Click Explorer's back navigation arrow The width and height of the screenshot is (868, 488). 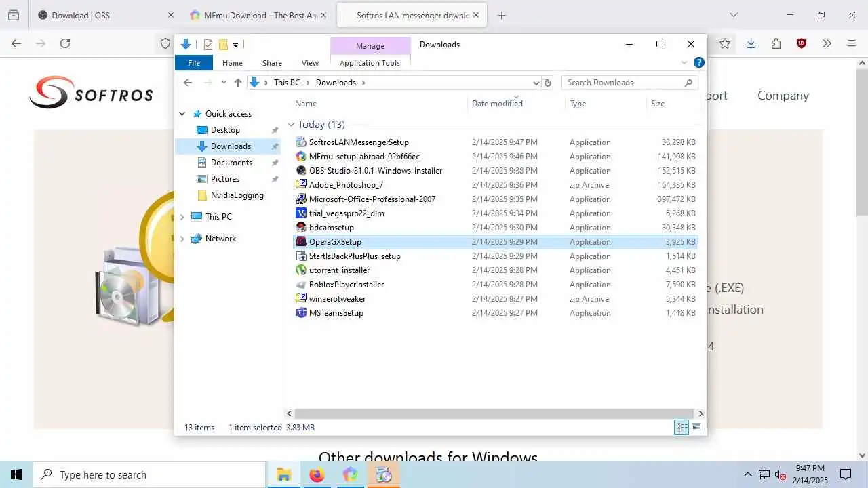[x=188, y=83]
